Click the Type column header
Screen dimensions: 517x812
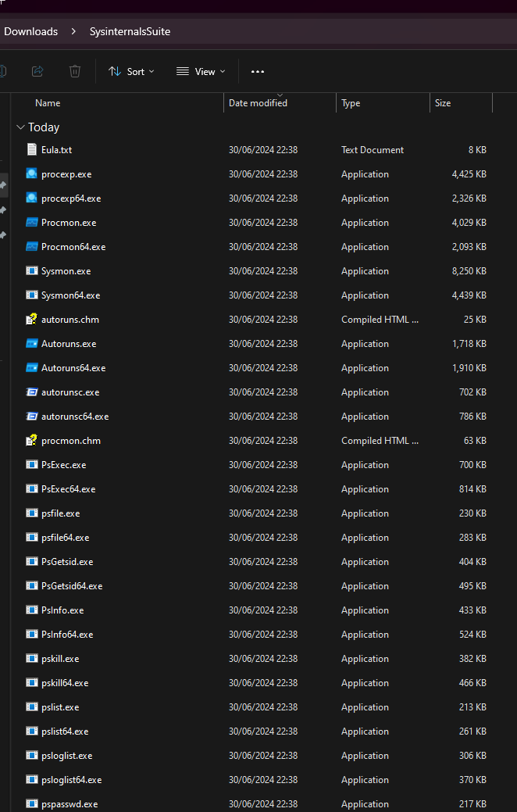(351, 103)
